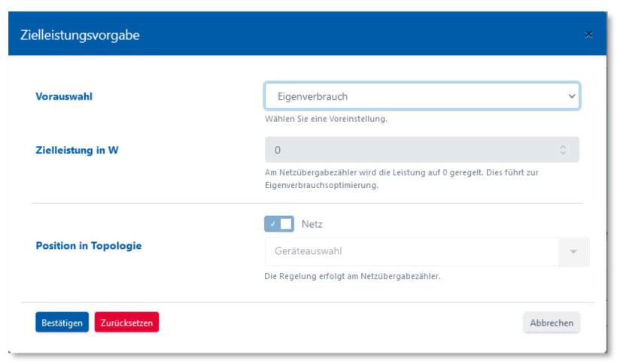
Task: Click the Zielleistung in W label
Action: click(x=77, y=150)
